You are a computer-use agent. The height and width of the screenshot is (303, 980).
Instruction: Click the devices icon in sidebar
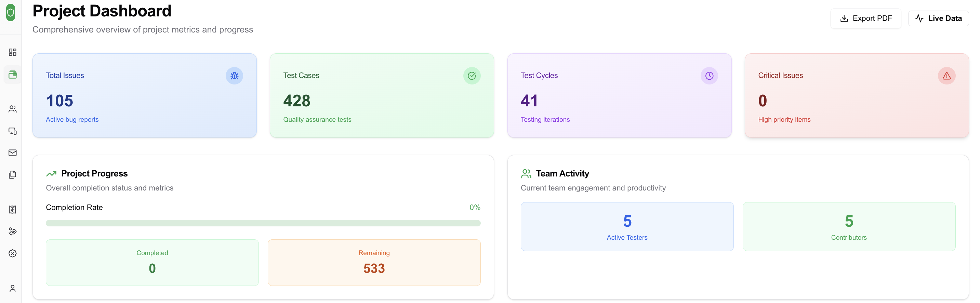pyautogui.click(x=13, y=131)
